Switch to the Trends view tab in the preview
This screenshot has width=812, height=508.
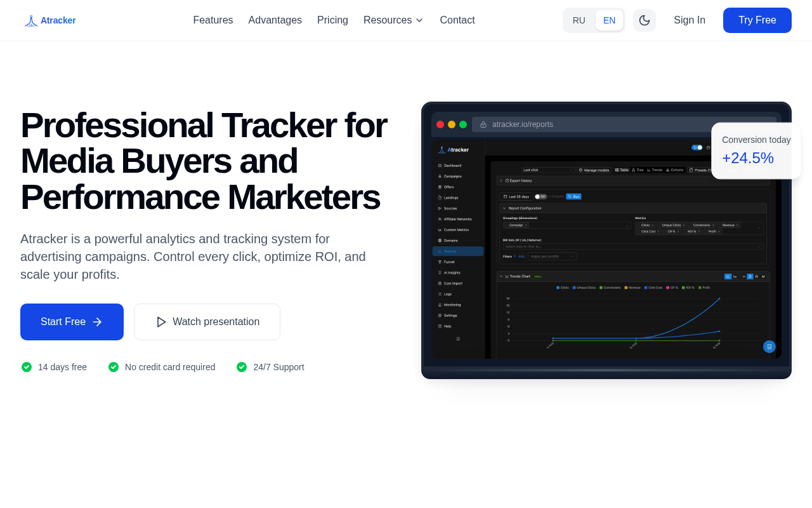click(x=655, y=170)
